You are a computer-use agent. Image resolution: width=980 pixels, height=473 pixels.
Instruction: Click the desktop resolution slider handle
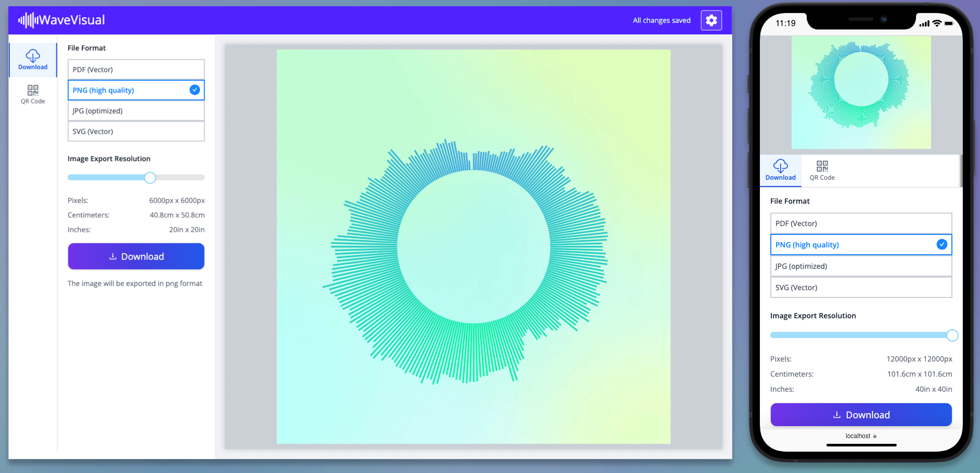pyautogui.click(x=150, y=178)
